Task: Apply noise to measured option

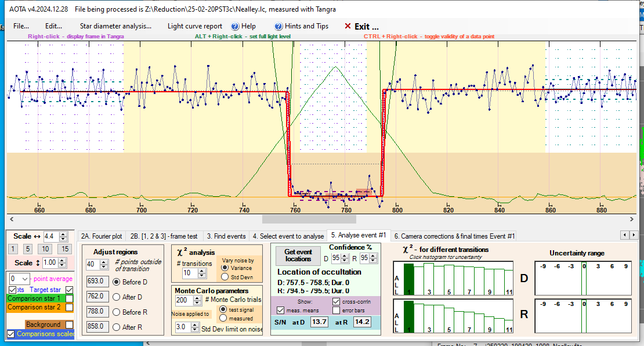Action: coord(223,318)
